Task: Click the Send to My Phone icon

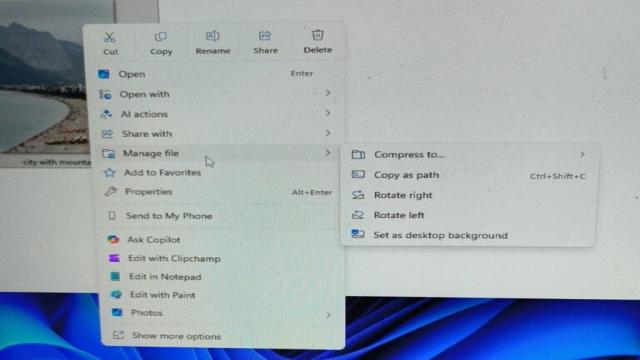Action: coord(112,216)
